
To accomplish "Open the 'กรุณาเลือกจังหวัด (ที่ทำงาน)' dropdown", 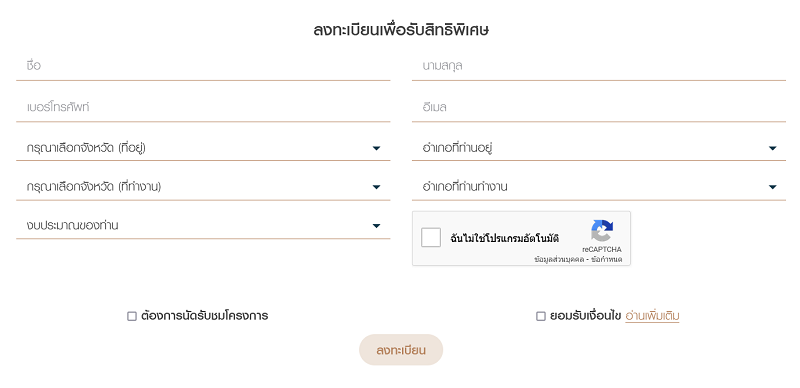I will pos(203,187).
